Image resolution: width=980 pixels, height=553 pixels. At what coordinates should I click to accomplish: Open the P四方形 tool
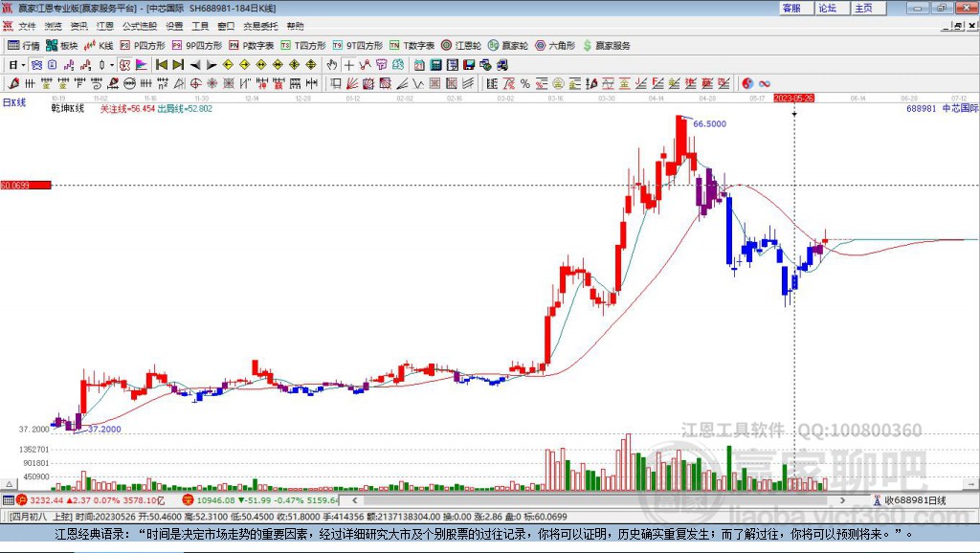[x=143, y=46]
